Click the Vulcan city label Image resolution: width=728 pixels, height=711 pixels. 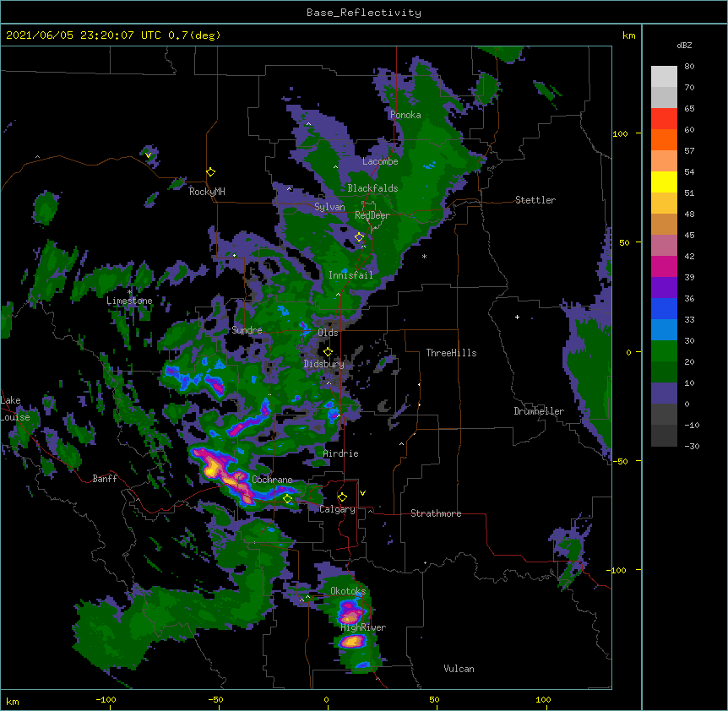[x=459, y=669]
